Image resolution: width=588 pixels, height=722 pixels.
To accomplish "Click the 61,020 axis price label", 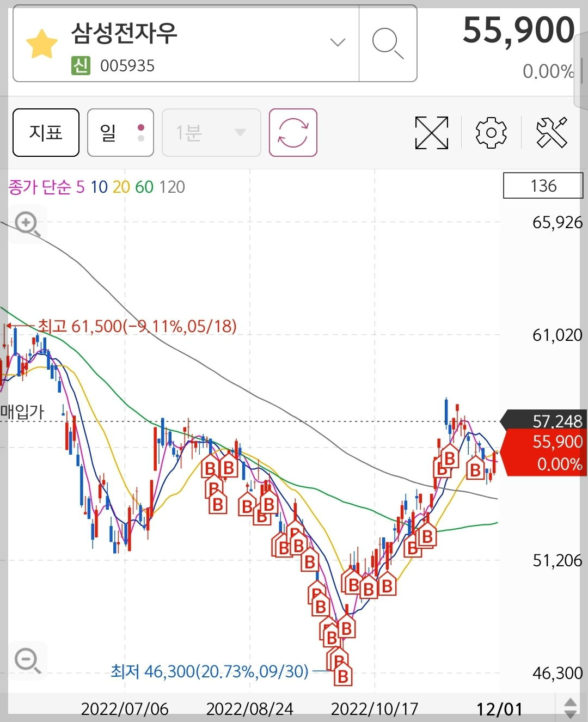I will click(557, 334).
